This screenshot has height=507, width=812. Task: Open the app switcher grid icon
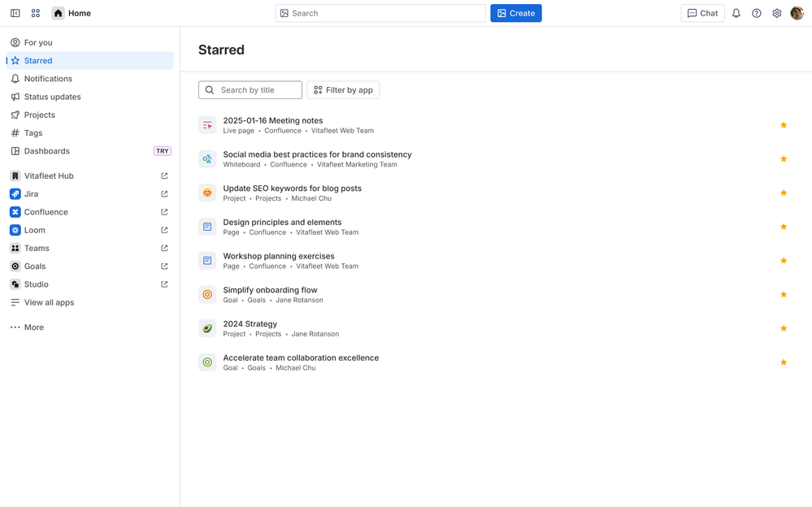[35, 13]
